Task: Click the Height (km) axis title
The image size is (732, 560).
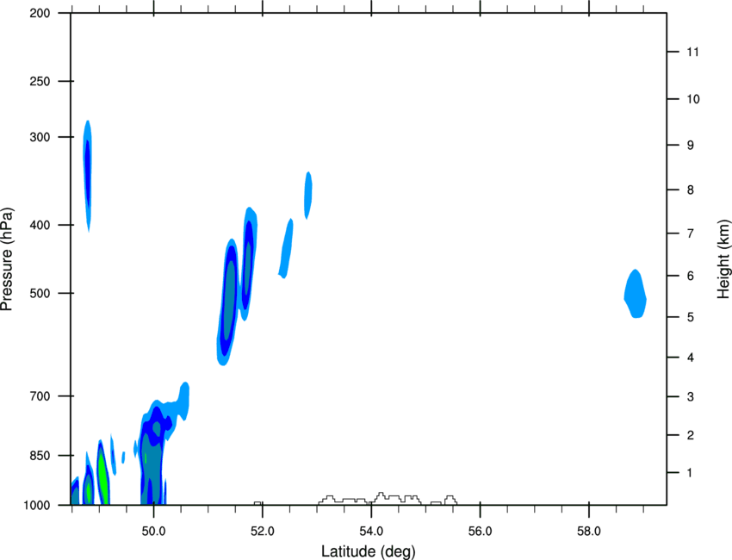Action: tap(723, 258)
